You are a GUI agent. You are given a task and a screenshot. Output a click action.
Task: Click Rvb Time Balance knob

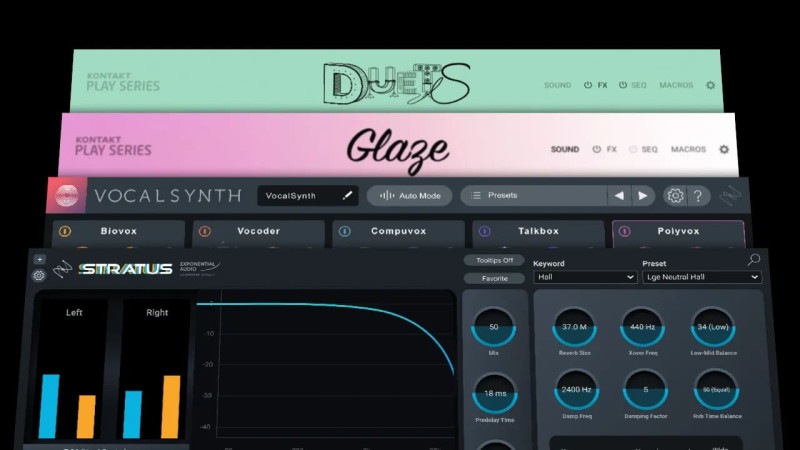(x=716, y=390)
